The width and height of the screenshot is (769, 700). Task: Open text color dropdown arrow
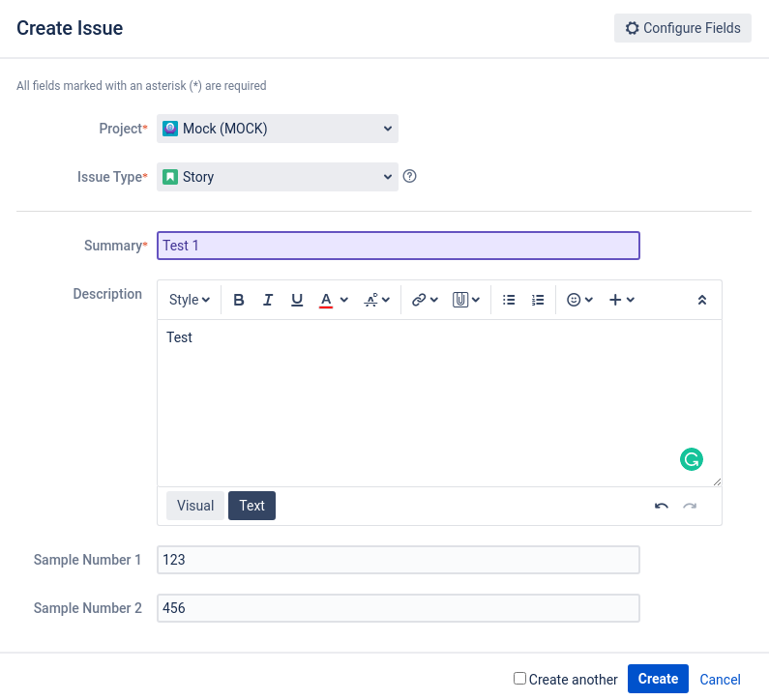(x=344, y=300)
